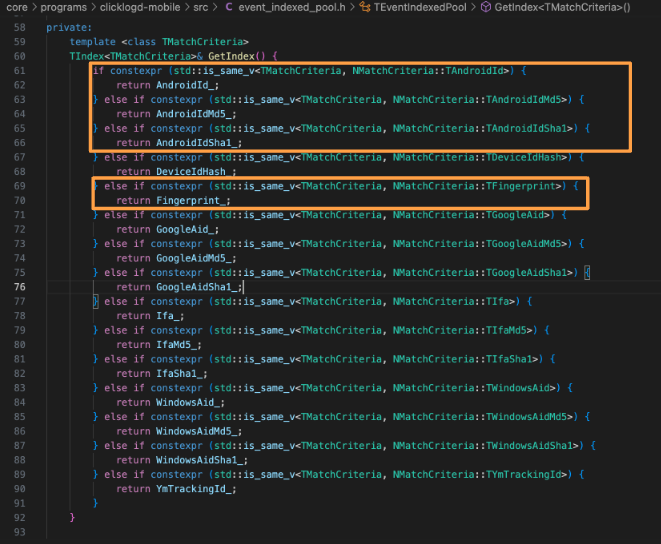The height and width of the screenshot is (544, 661).
Task: Click 'TAndroidIdSha1' on line 65
Action: point(527,128)
